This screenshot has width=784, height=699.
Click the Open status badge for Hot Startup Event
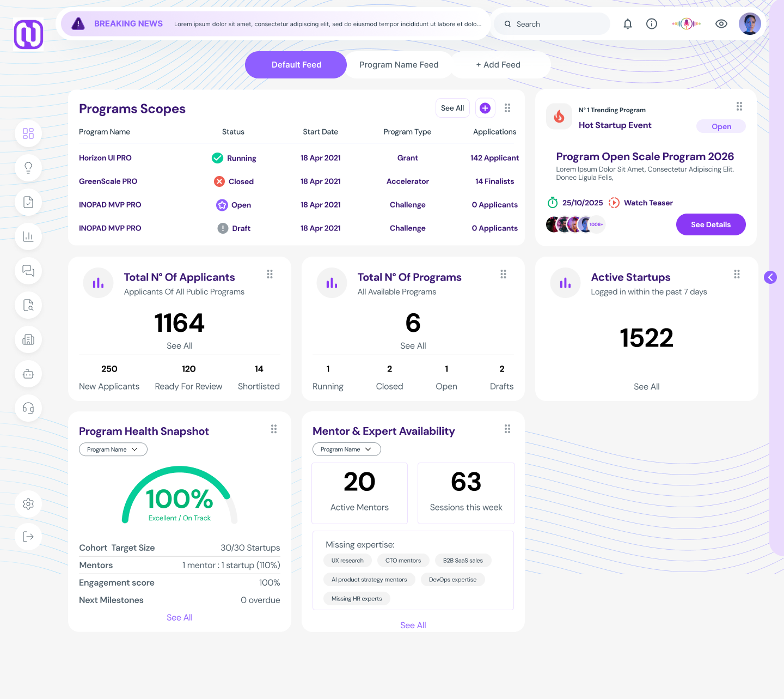pyautogui.click(x=721, y=126)
